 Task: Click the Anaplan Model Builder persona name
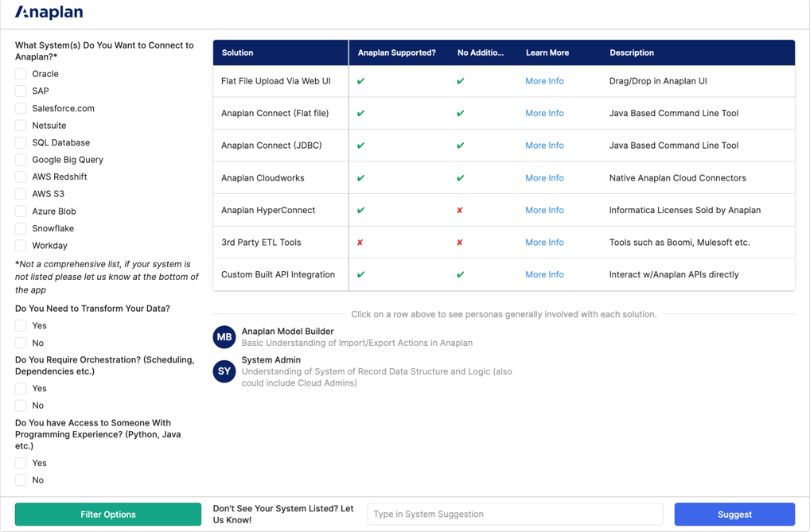pyautogui.click(x=288, y=332)
